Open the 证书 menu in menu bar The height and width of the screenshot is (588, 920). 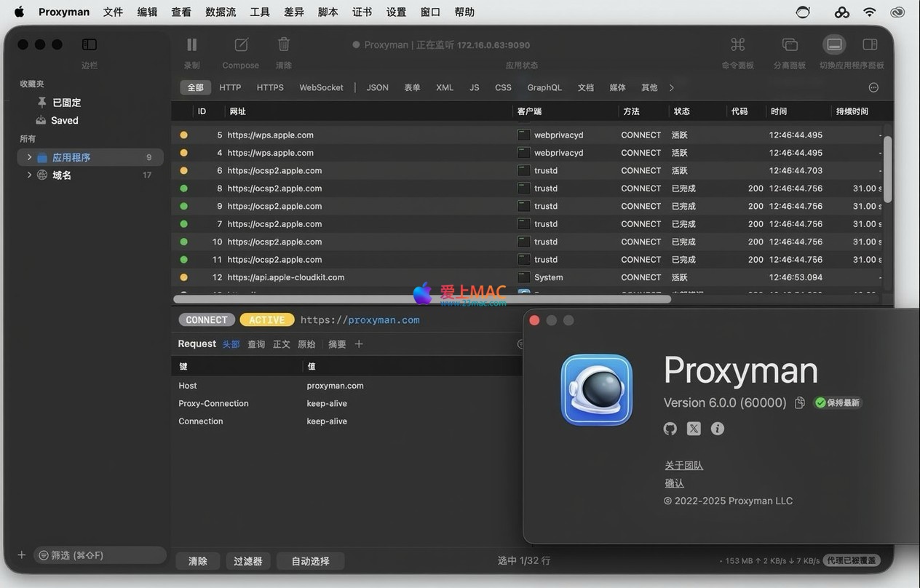tap(362, 12)
